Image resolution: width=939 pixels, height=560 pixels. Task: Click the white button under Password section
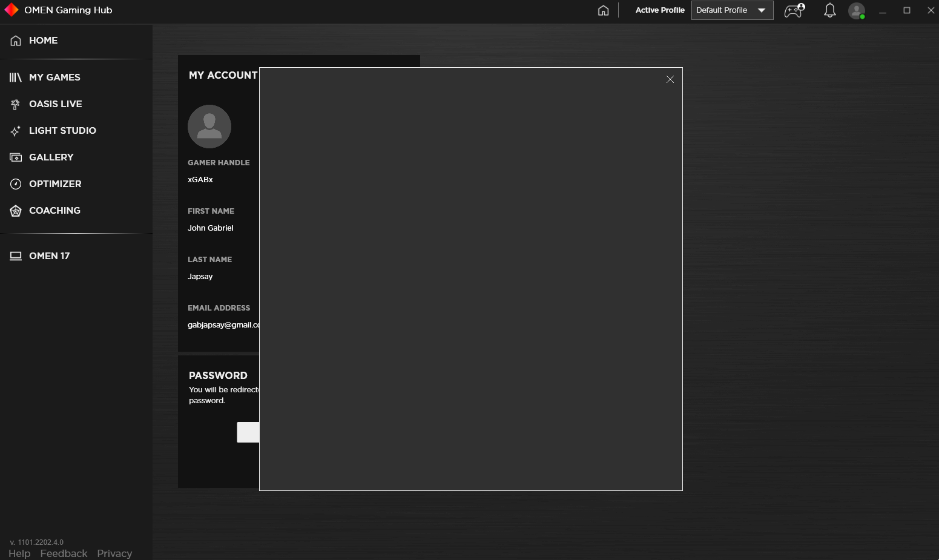[x=248, y=432]
